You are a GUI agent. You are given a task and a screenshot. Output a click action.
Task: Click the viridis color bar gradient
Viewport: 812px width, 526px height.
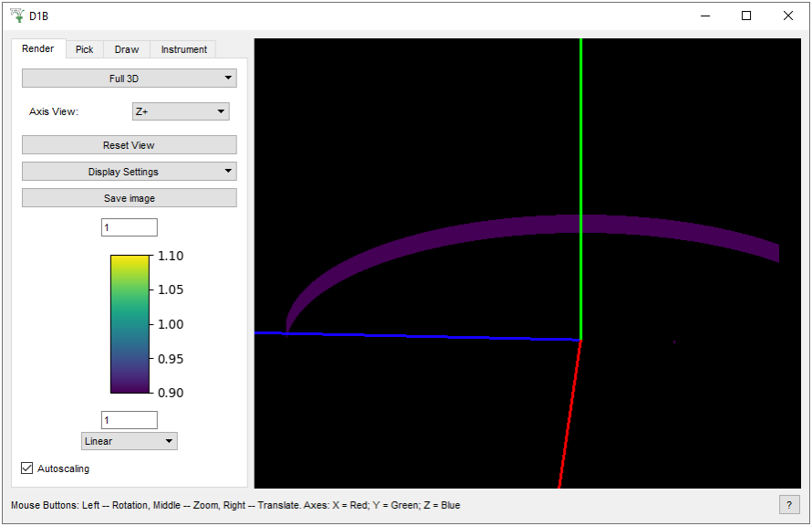129,324
